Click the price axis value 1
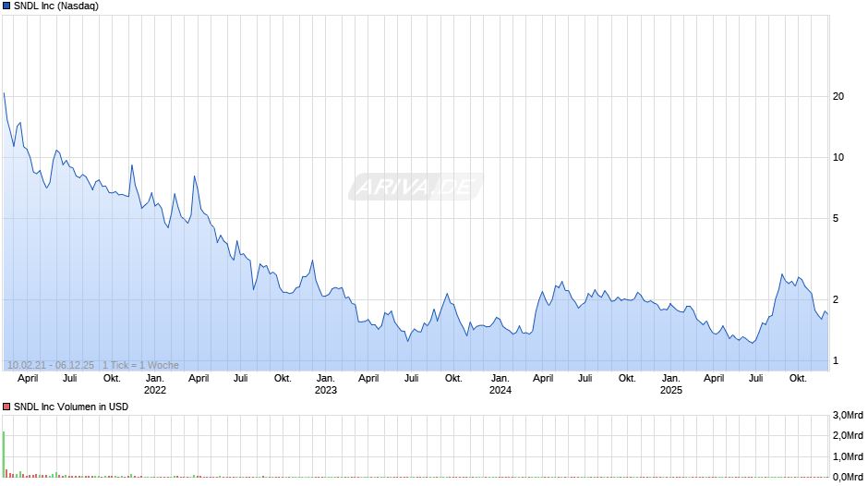This screenshot has width=868, height=486. pos(836,360)
